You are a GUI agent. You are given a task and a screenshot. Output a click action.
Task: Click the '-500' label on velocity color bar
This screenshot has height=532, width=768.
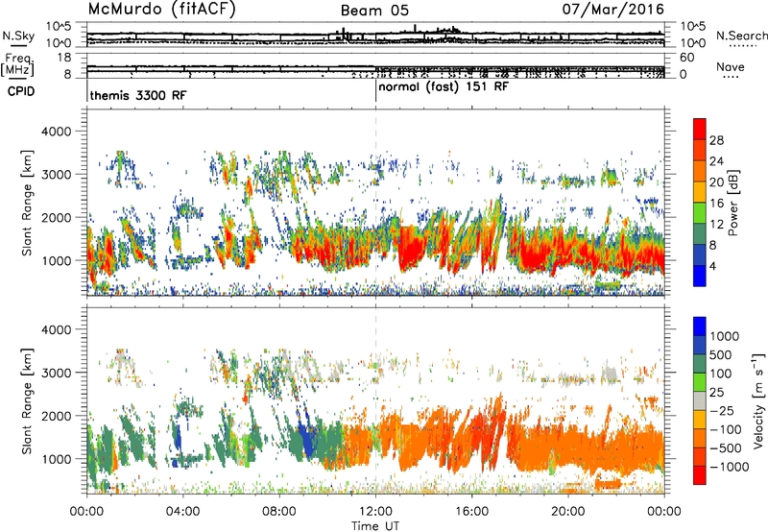725,448
